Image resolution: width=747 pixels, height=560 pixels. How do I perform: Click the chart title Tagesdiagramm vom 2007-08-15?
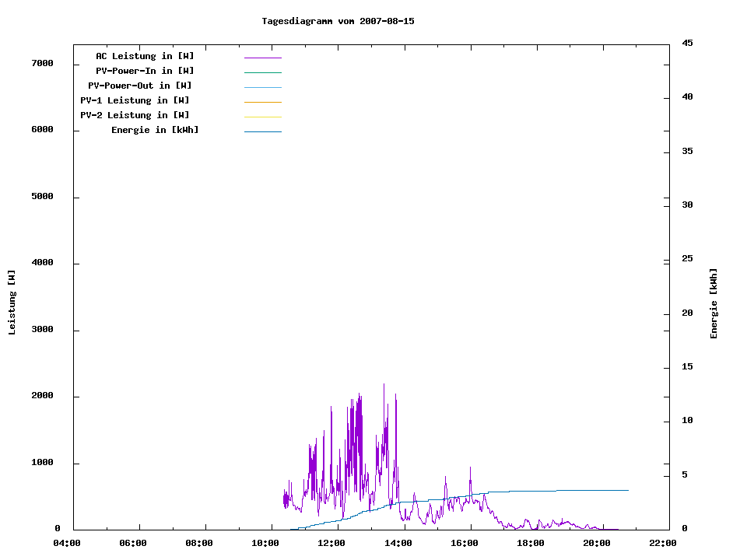(x=338, y=21)
